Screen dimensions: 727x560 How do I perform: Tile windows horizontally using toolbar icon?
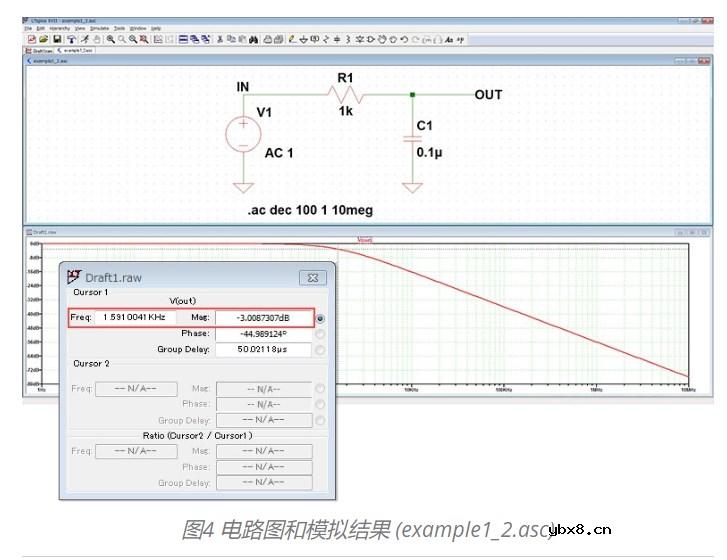pyautogui.click(x=183, y=40)
